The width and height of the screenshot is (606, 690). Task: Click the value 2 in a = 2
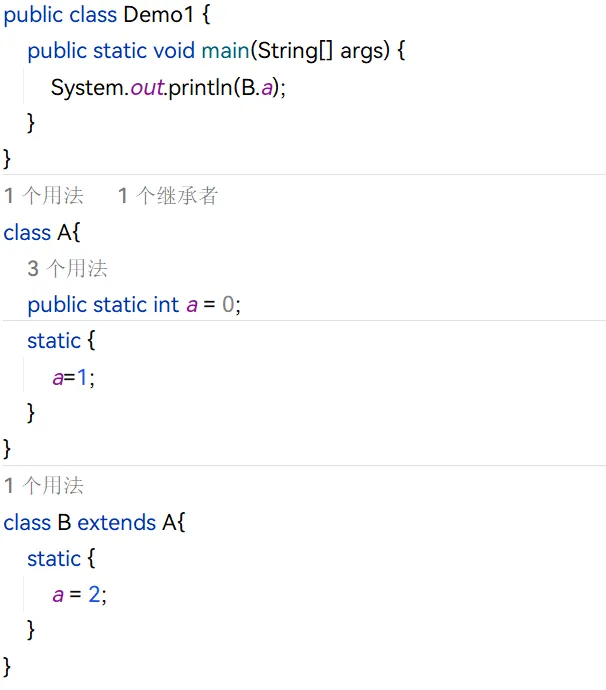pyautogui.click(x=94, y=595)
